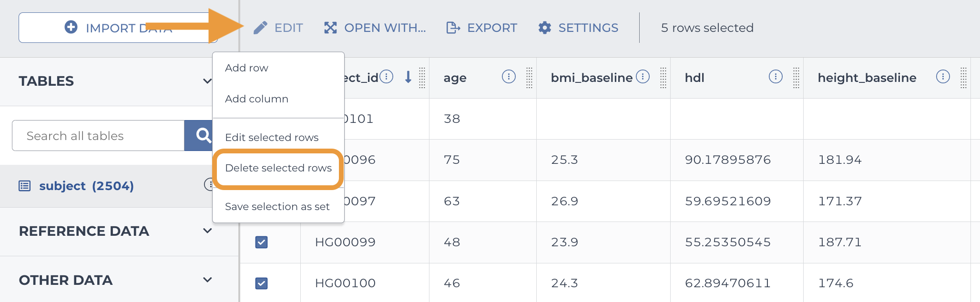Image resolution: width=980 pixels, height=302 pixels.
Task: Click the Export icon
Action: pos(453,28)
